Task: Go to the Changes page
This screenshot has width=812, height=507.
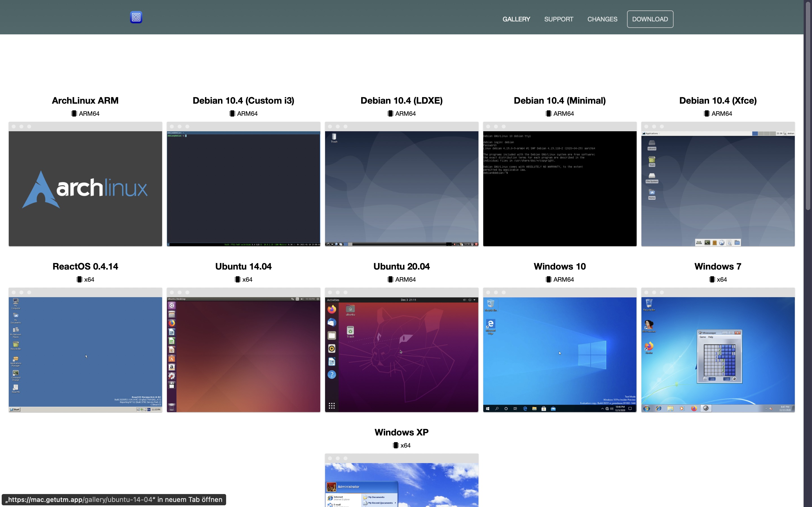Action: coord(602,19)
